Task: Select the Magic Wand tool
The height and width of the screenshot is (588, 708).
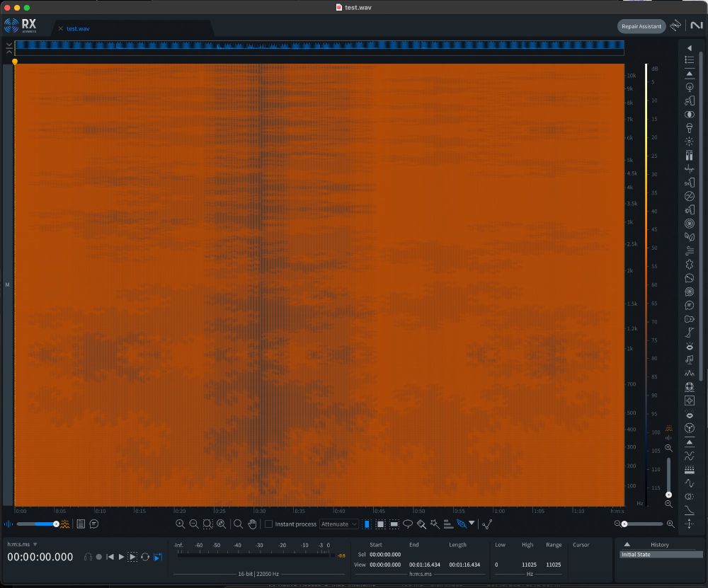Action: (435, 524)
